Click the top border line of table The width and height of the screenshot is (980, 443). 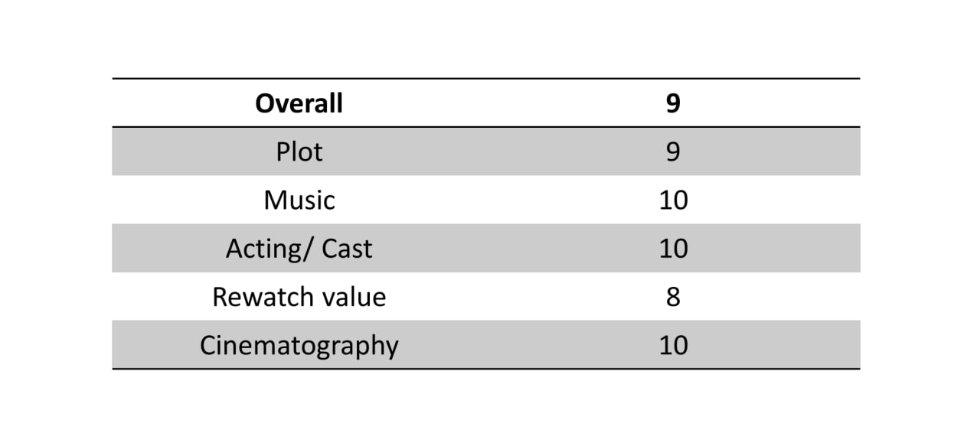485,79
